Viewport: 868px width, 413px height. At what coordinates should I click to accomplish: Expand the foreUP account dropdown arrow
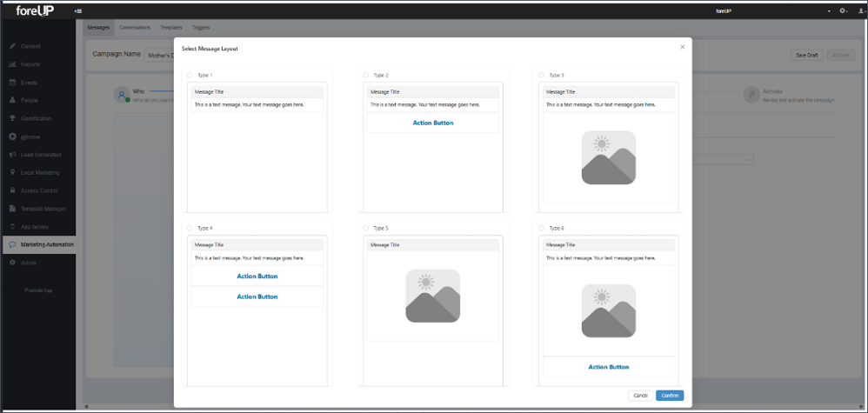click(829, 11)
